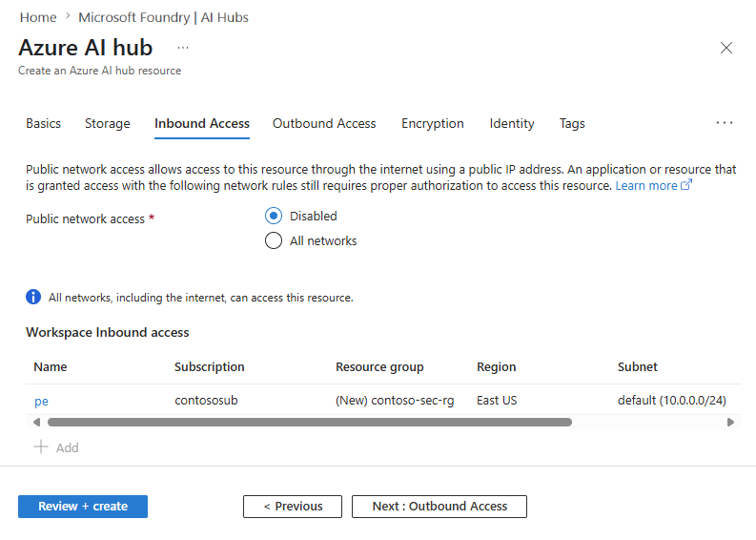Click the external link icon after Learn more

click(686, 184)
